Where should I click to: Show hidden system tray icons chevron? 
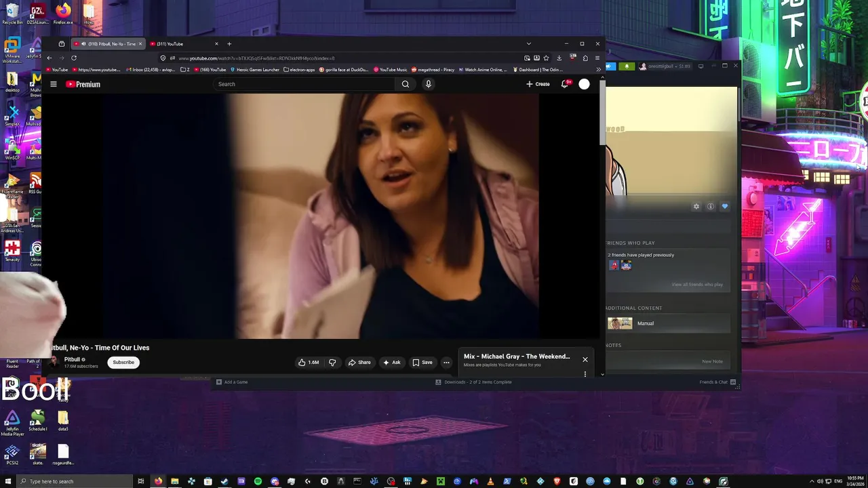click(812, 481)
